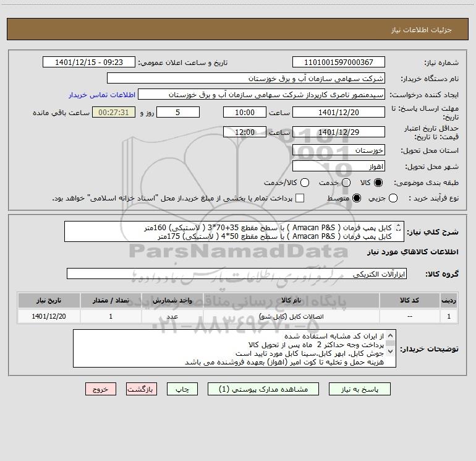Click the 12:00 validity hour field
This screenshot has width=476, height=461.
[245, 132]
